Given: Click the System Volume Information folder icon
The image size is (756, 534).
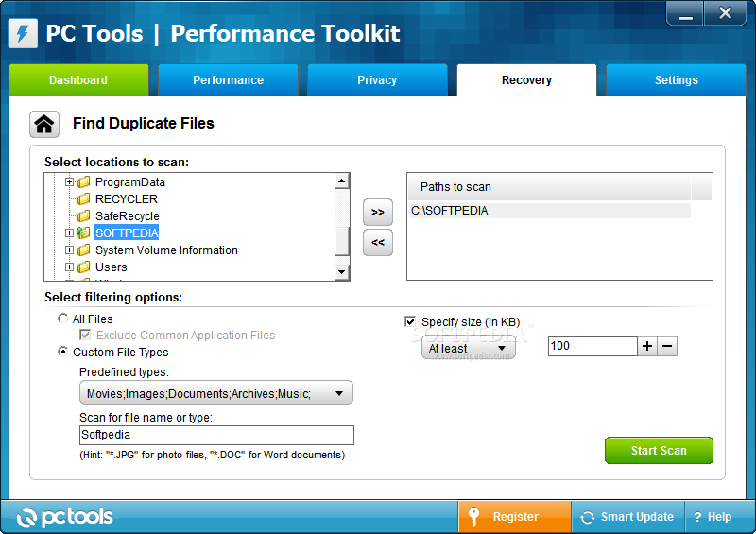Looking at the screenshot, I should 84,250.
